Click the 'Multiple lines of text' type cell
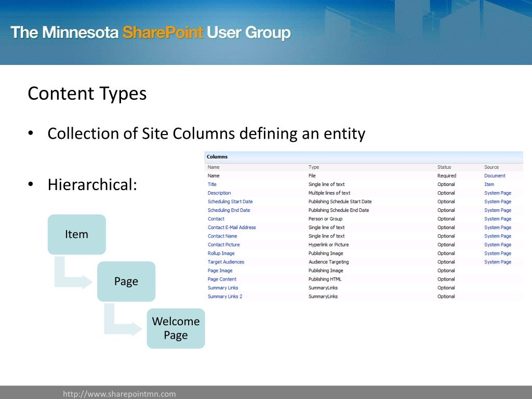Image resolution: width=532 pixels, height=399 pixels. click(329, 193)
